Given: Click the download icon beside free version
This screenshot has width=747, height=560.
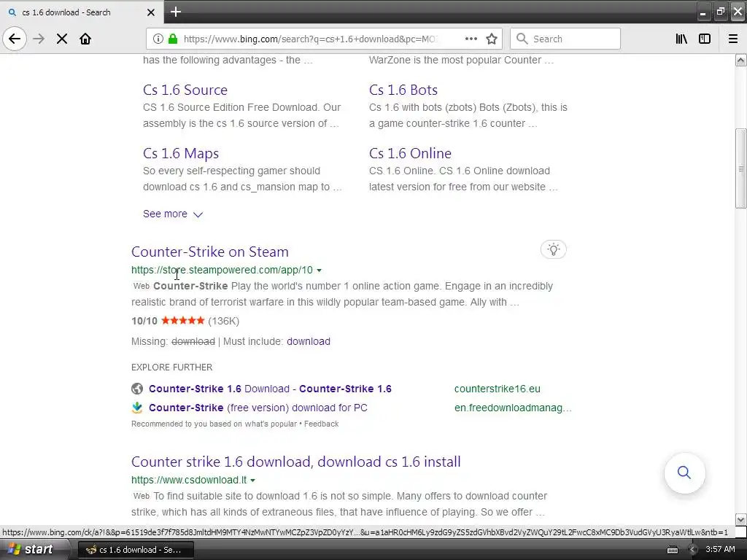Looking at the screenshot, I should [x=137, y=408].
